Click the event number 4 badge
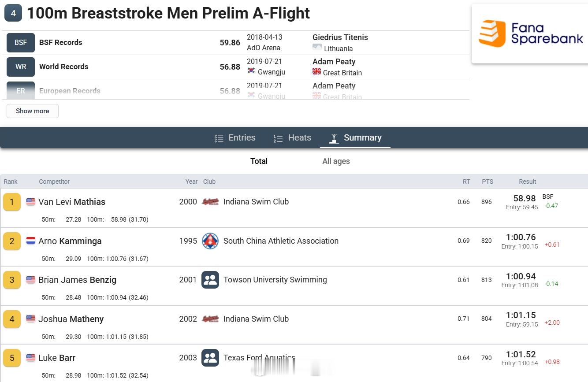The image size is (588, 382). (x=13, y=13)
